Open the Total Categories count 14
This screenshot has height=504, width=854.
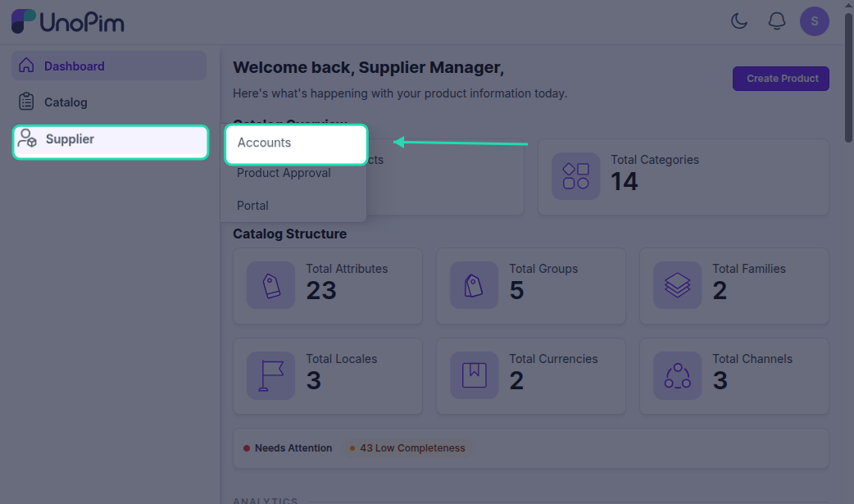(x=625, y=181)
